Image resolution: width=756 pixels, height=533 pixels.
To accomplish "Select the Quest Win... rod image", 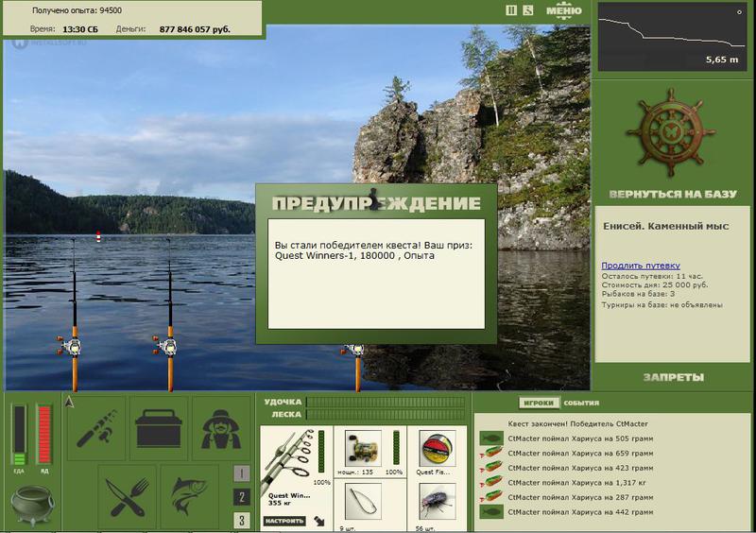I will pos(286,458).
